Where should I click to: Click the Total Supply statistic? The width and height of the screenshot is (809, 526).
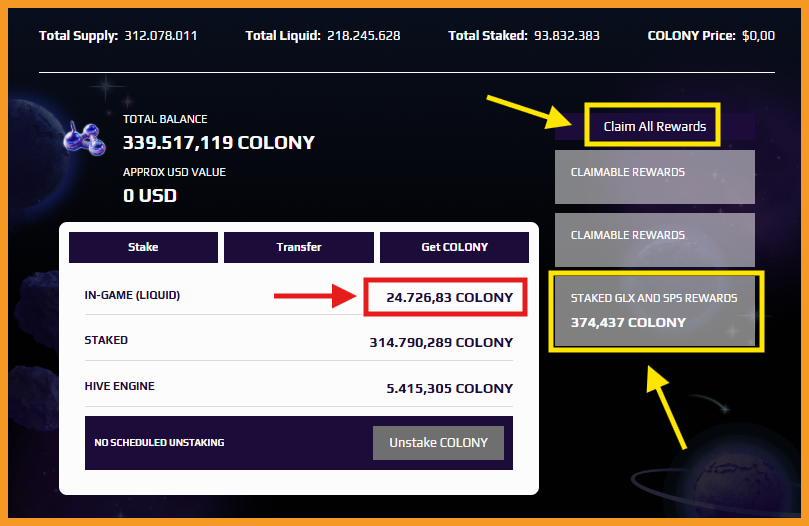(118, 36)
